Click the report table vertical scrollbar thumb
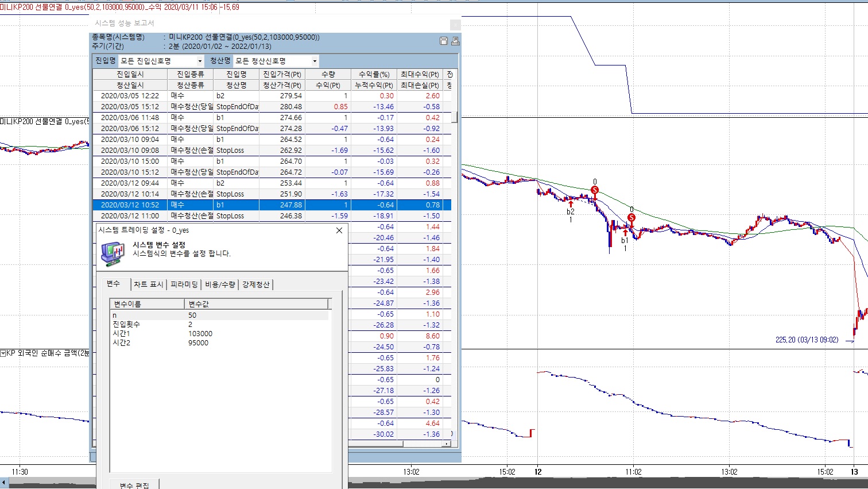Image resolution: width=868 pixels, height=489 pixels. [455, 117]
